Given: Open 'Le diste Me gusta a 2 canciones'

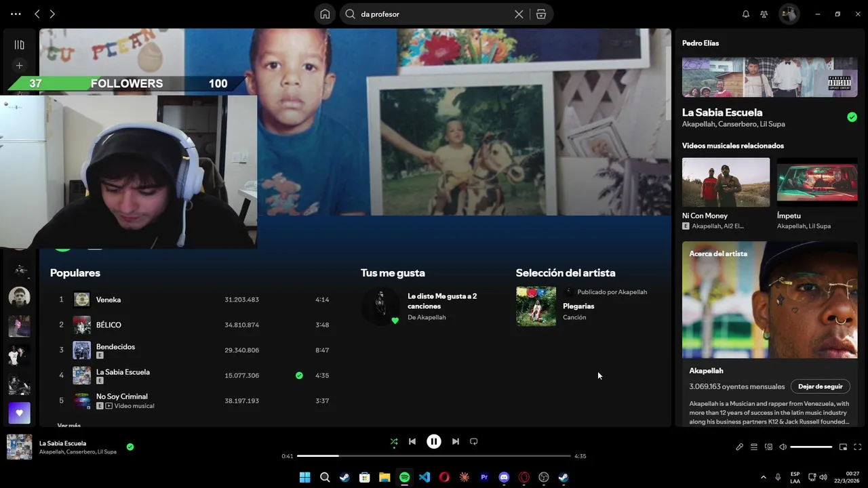Looking at the screenshot, I should (441, 301).
